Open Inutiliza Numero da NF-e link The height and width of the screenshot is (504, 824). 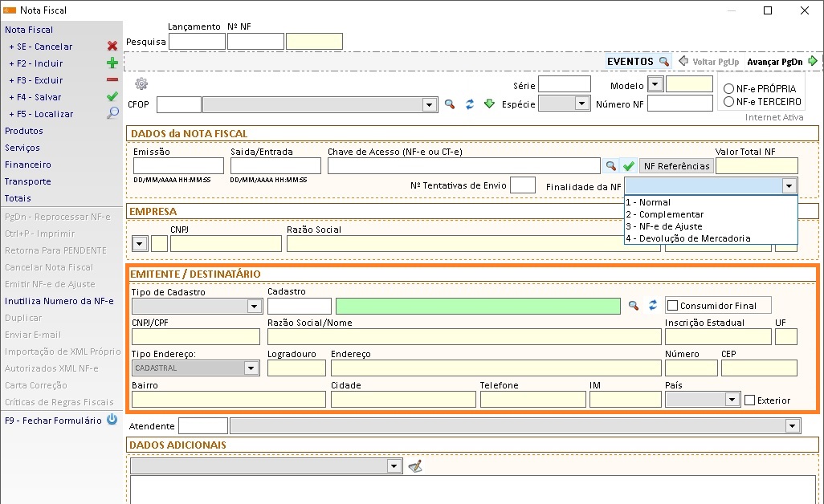pos(59,301)
